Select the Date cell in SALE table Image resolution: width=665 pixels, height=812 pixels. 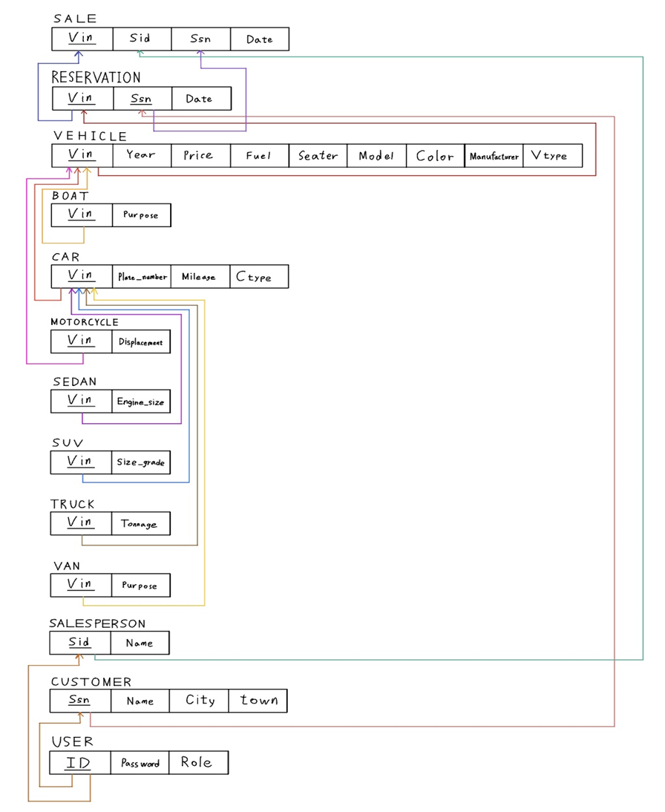coord(260,39)
